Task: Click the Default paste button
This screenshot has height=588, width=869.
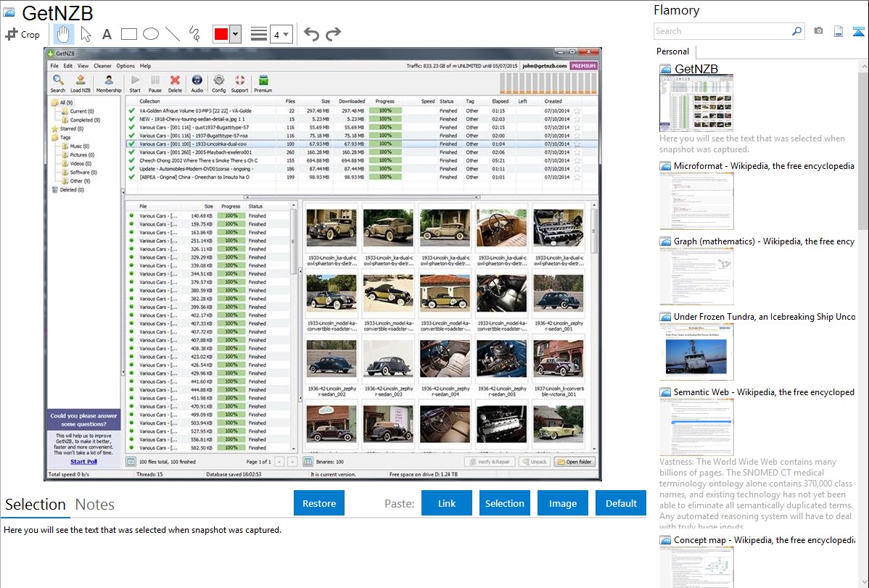Action: (621, 503)
